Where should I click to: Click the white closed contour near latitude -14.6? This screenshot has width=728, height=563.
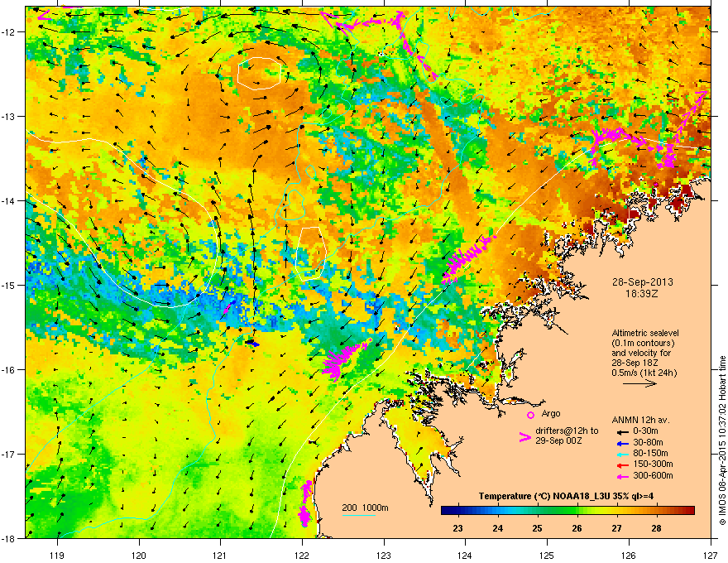[310, 253]
